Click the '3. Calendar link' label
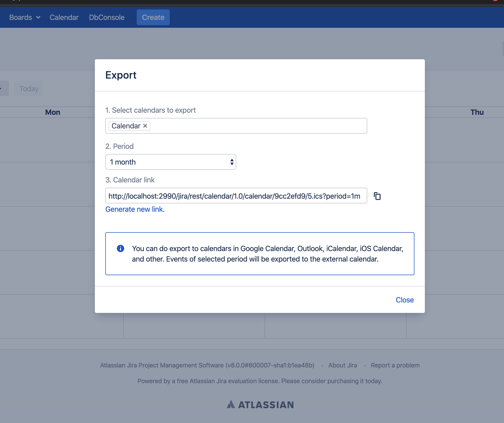The image size is (504, 423). point(130,180)
